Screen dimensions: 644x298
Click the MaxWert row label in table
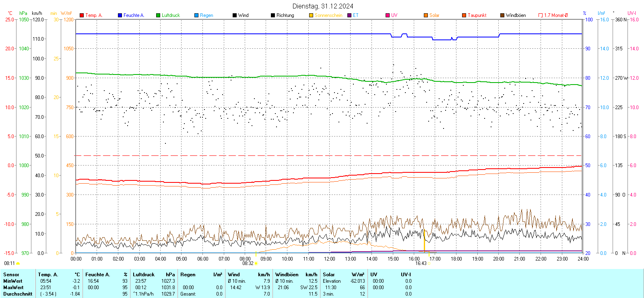click(x=13, y=288)
